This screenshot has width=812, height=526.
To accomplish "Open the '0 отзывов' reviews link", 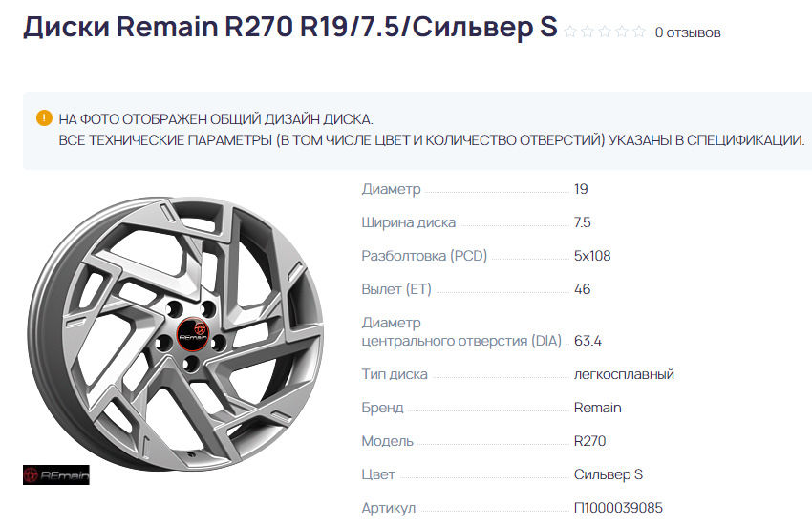I will point(688,32).
